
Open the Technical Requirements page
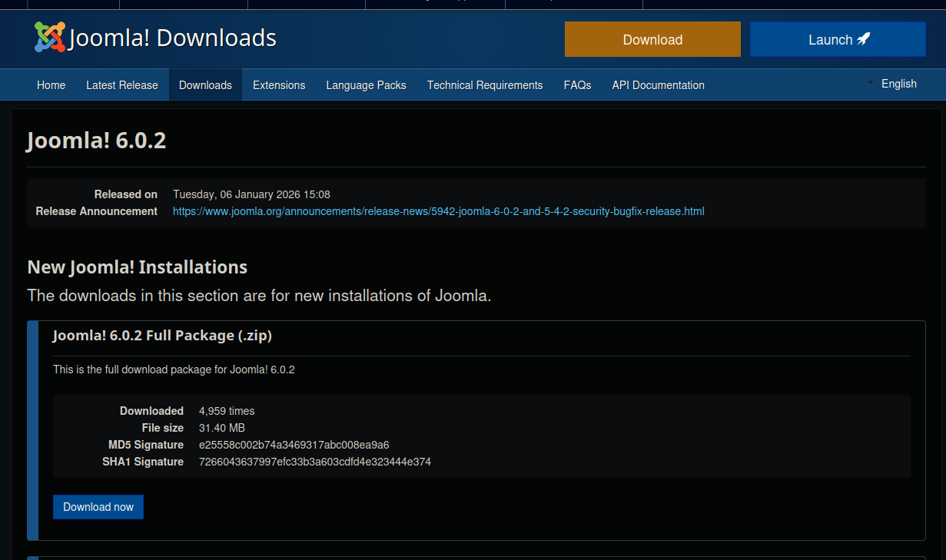[484, 85]
